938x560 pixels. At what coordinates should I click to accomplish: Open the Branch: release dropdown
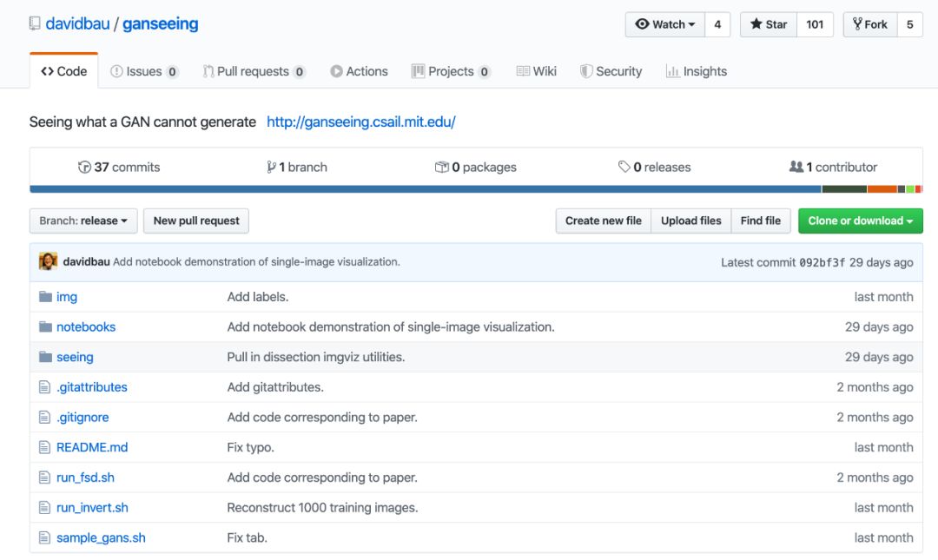point(83,221)
